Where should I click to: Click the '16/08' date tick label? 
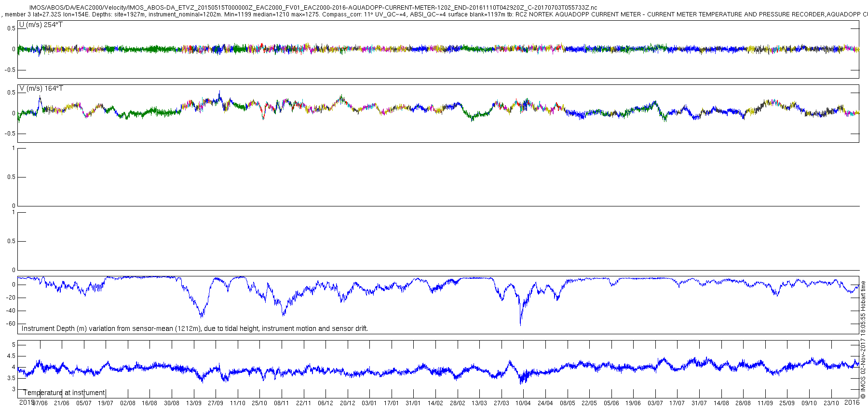[x=149, y=403]
